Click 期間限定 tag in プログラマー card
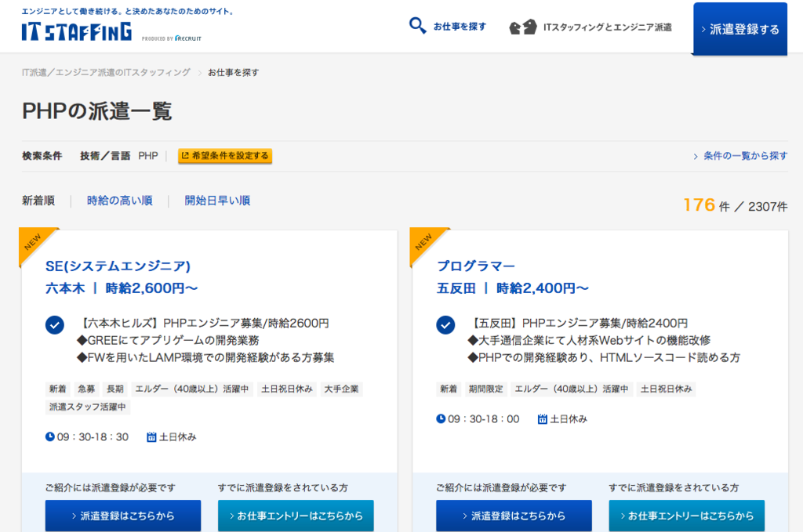Viewport: 803px width, 532px height. coord(485,389)
